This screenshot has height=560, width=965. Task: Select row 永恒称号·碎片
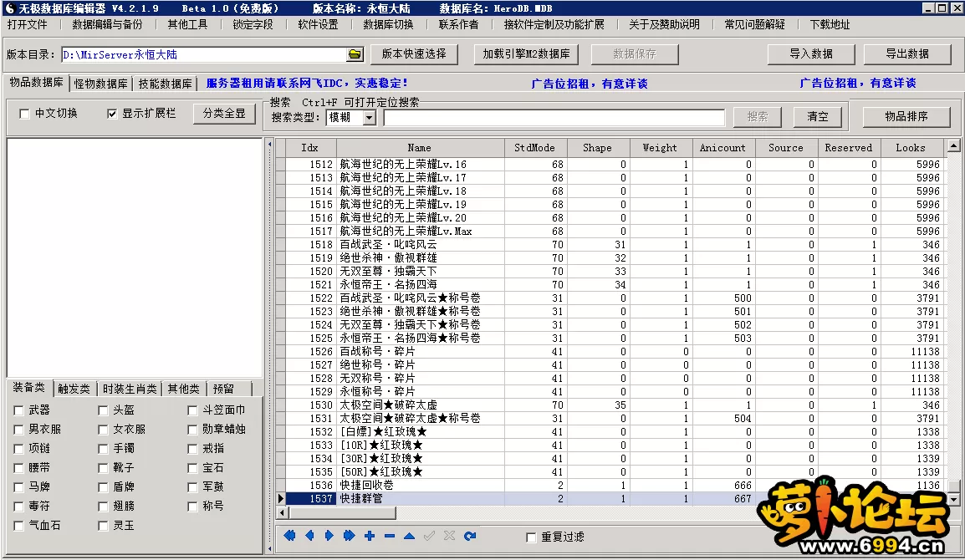610,391
